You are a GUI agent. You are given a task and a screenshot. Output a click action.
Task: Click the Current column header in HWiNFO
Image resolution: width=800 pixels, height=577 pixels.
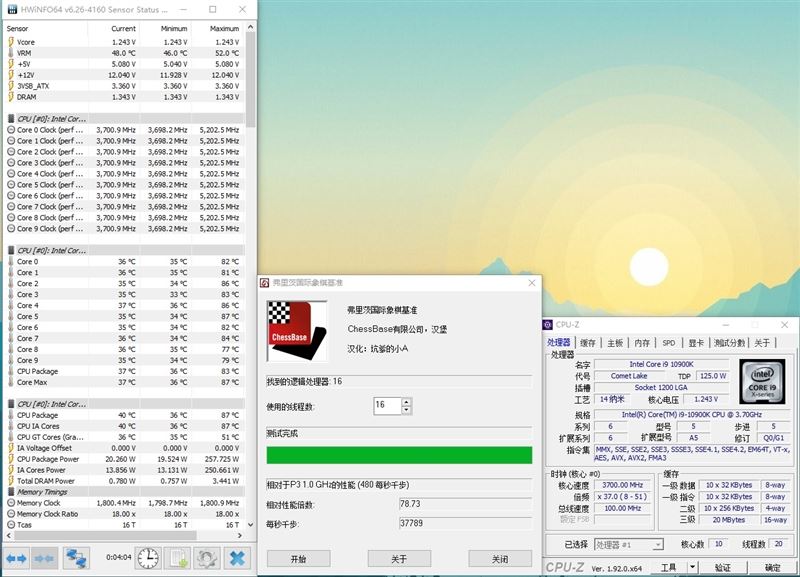tap(113, 29)
